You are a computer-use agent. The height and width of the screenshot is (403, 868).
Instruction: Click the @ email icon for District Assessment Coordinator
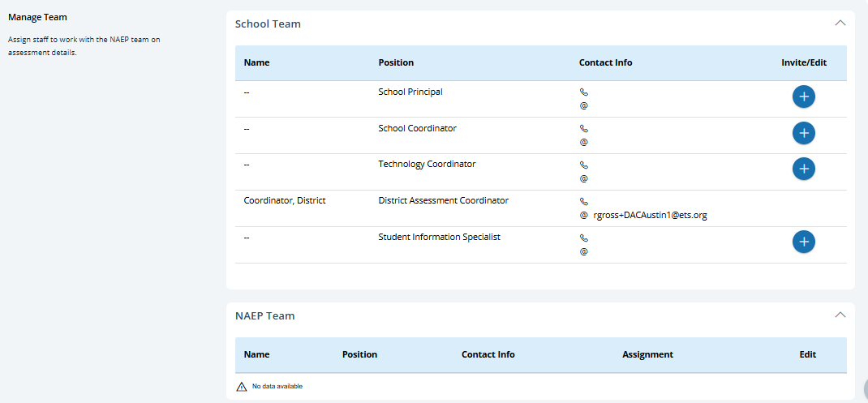(583, 216)
